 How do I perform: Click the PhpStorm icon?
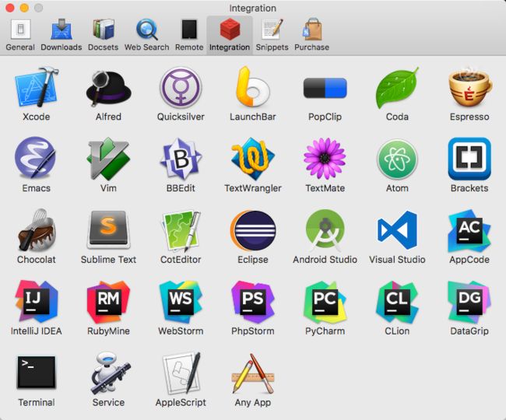coord(253,302)
